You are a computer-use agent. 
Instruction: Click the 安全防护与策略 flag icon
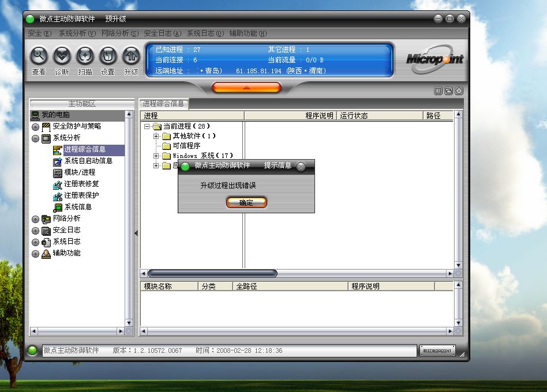coord(46,127)
